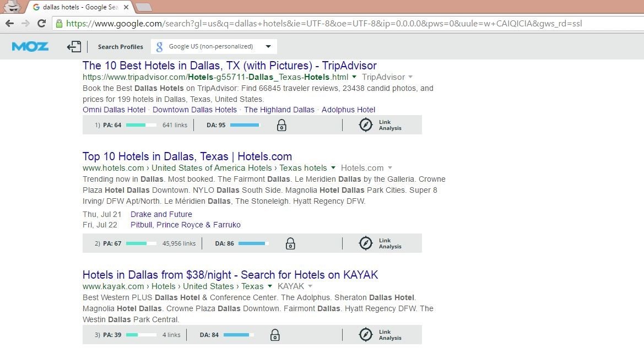Click the PA: 39 progress bar
The width and height of the screenshot is (644, 353).
point(141,335)
